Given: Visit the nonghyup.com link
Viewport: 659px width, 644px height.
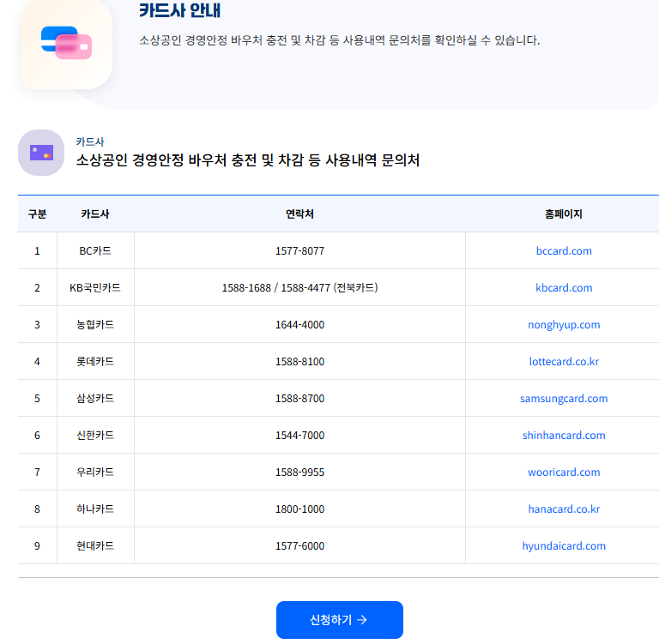Looking at the screenshot, I should (x=564, y=325).
